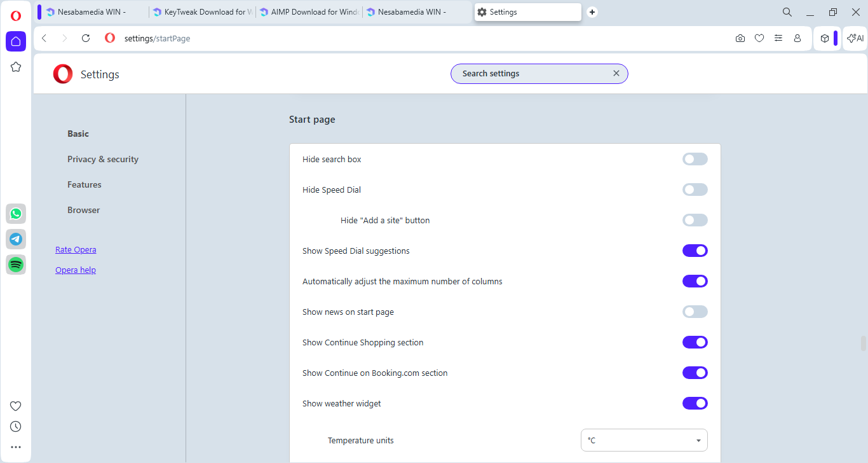
Task: Take a snapshot with camera icon
Action: (740, 38)
